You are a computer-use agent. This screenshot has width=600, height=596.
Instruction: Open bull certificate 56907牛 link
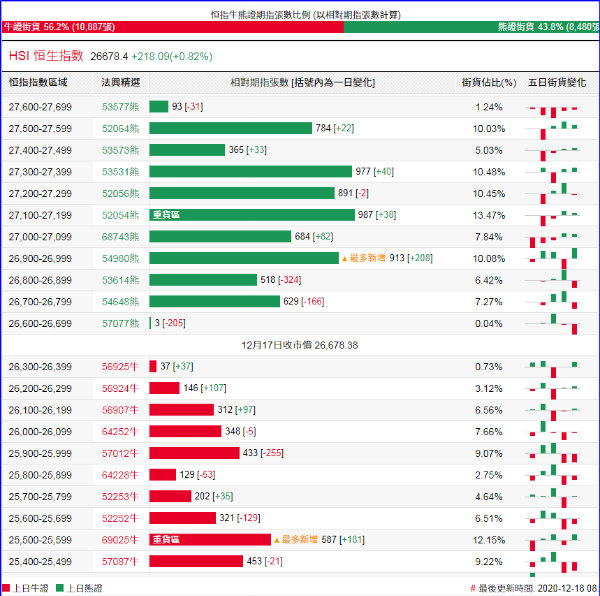click(x=119, y=410)
